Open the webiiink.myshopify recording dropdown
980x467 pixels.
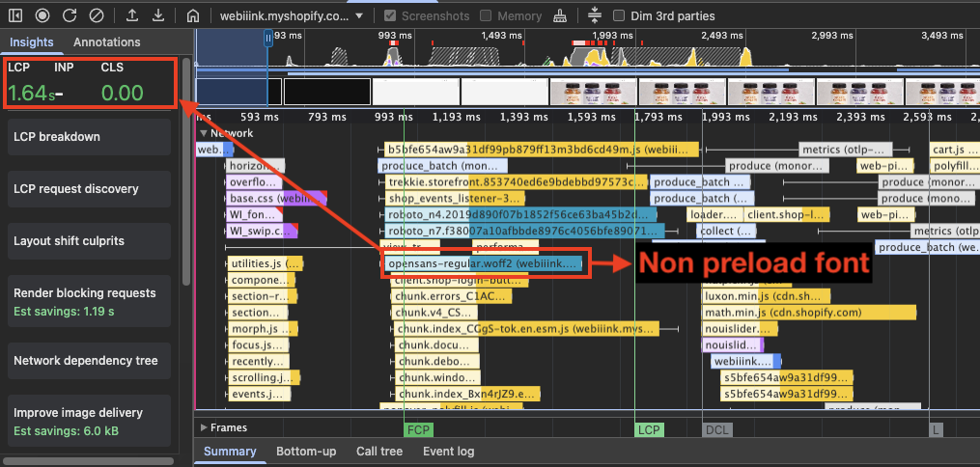(x=292, y=16)
